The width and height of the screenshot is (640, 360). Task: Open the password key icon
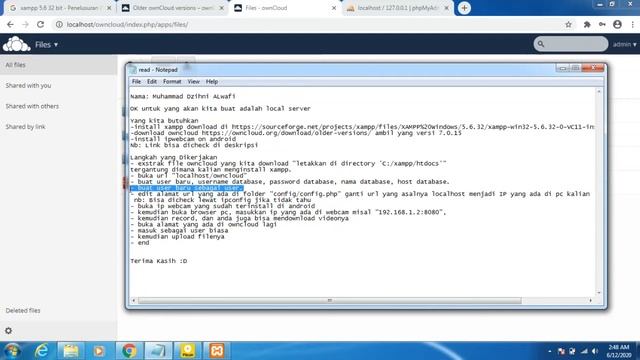pyautogui.click(x=602, y=24)
